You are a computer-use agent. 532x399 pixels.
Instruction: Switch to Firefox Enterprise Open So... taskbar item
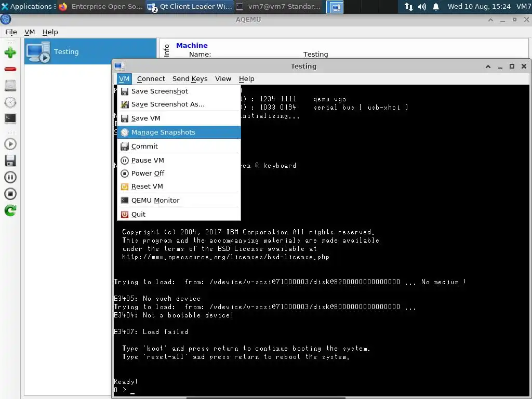point(101,6)
